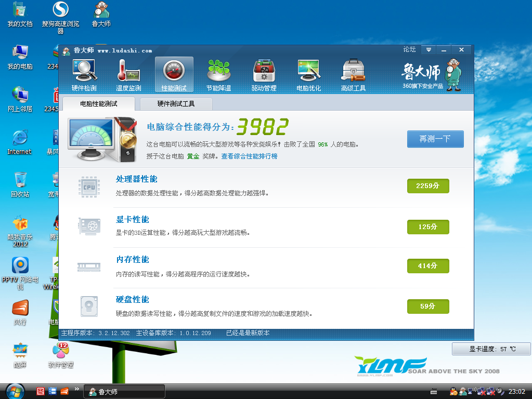Screen dimensions: 532x399
Task: Open the 风行 desktop icon
Action: pyautogui.click(x=20, y=313)
